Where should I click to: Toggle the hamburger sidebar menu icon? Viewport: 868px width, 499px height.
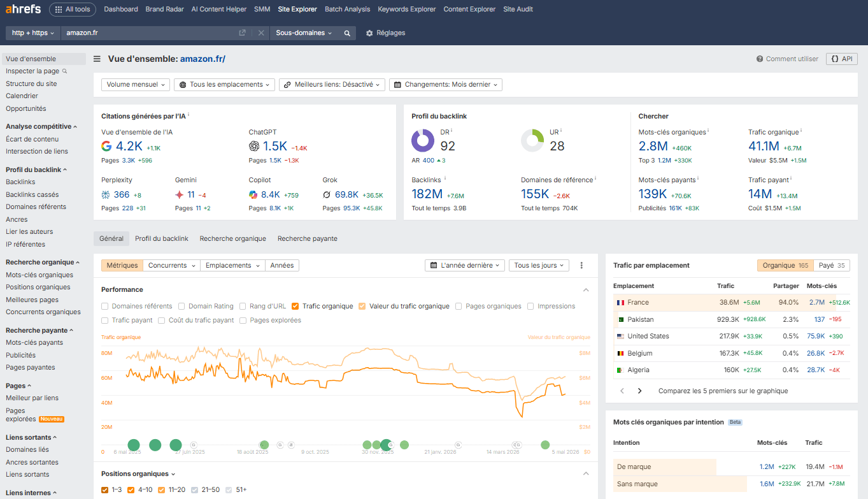coord(97,59)
